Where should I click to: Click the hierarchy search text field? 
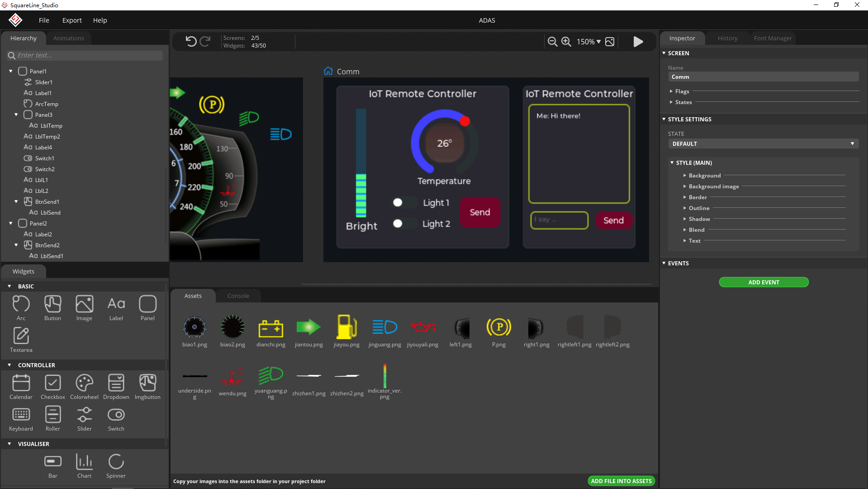coord(85,55)
